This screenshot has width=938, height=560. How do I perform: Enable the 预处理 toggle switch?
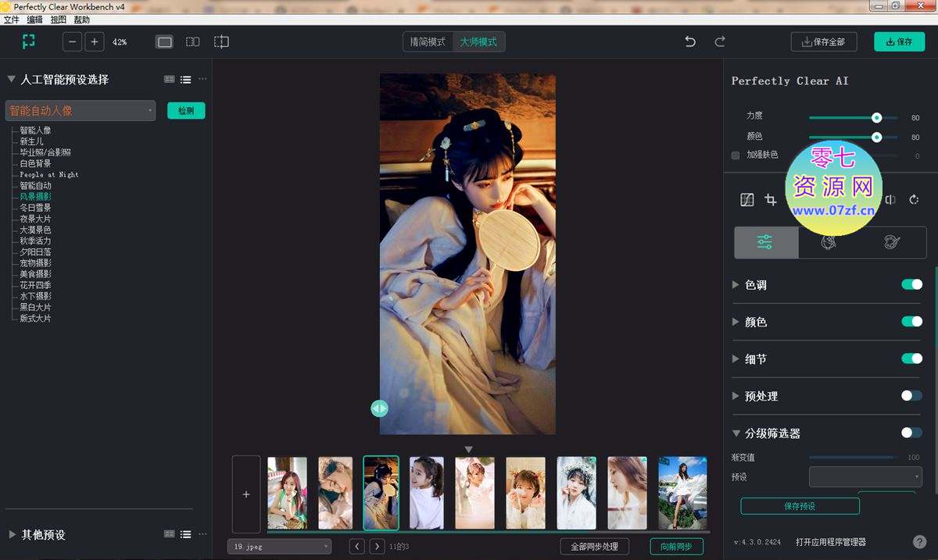(x=911, y=395)
